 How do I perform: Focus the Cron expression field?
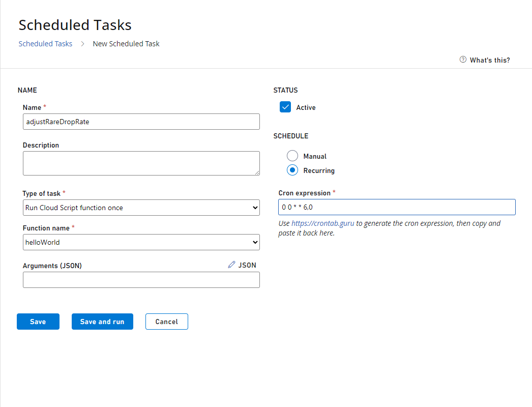pyautogui.click(x=397, y=207)
